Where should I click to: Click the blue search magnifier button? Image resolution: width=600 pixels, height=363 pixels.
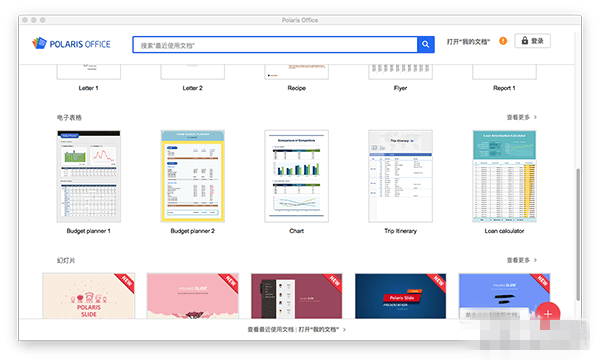point(426,44)
